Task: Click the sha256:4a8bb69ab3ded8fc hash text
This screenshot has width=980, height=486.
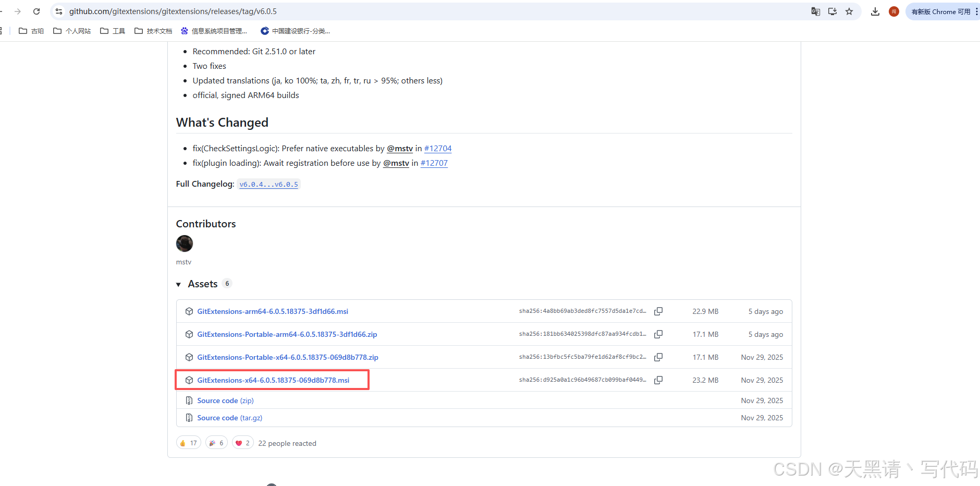Action: click(582, 311)
